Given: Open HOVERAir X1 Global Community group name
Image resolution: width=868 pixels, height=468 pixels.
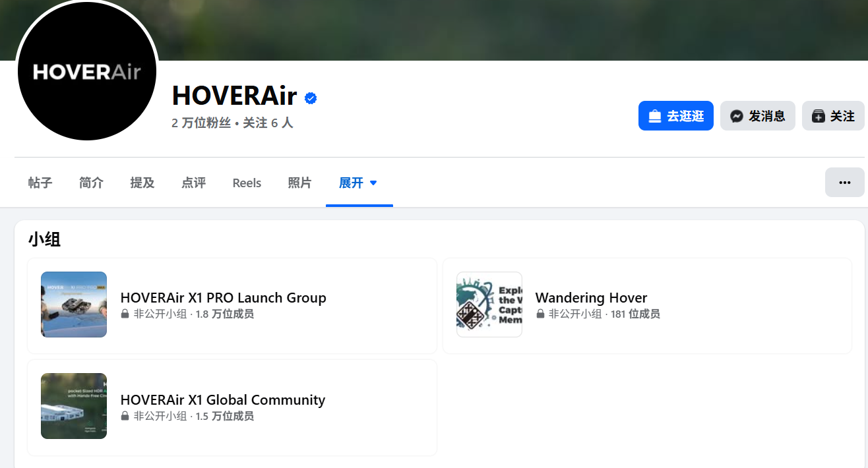Looking at the screenshot, I should point(222,400).
